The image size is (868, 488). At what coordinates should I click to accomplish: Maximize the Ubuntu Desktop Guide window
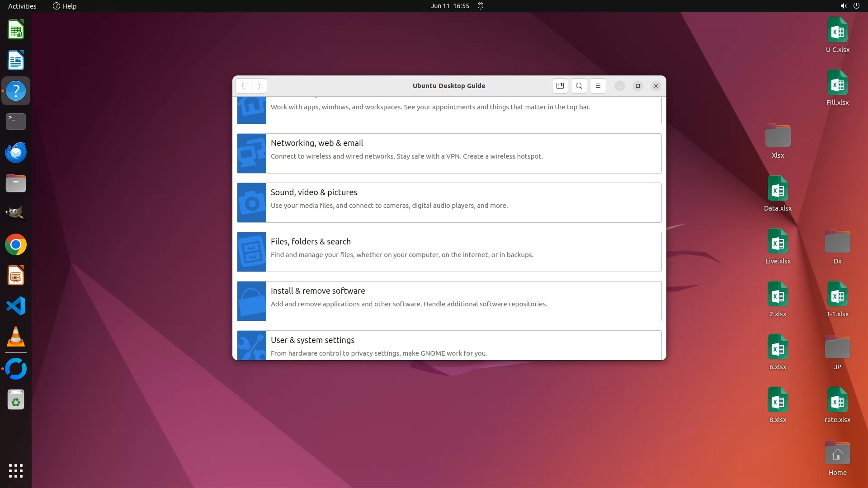point(638,86)
